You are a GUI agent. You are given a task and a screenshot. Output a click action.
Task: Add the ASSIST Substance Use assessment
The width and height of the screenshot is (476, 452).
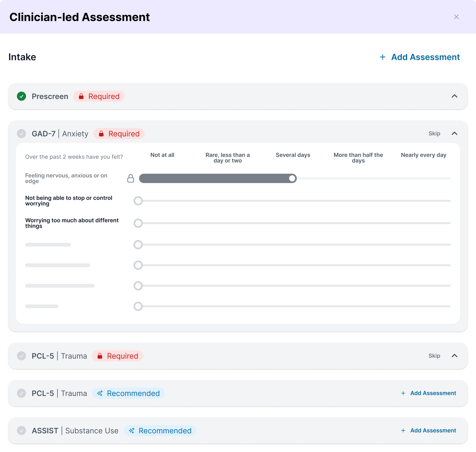[429, 430]
